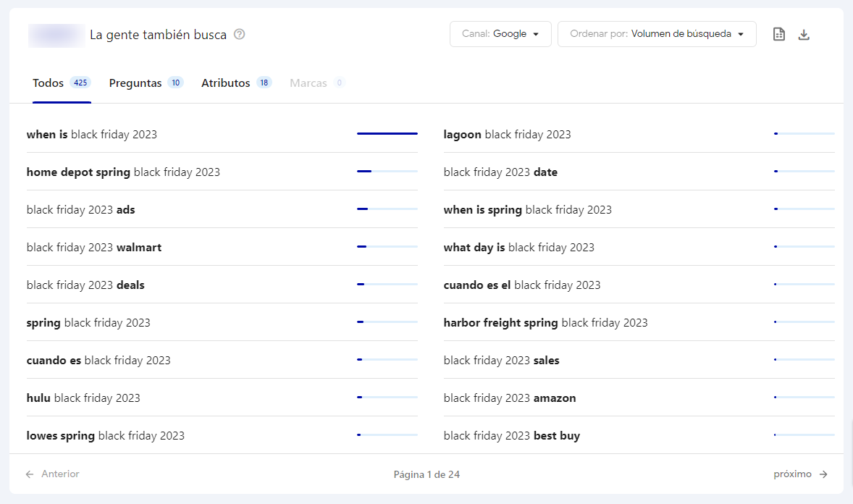The image size is (853, 504).
Task: Switch to the Todos tab
Action: (x=62, y=83)
